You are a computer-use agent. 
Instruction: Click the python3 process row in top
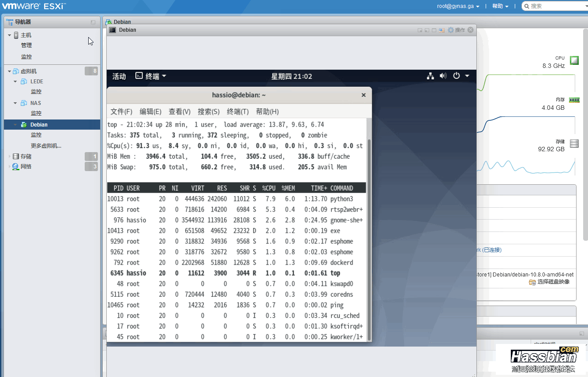coord(236,199)
